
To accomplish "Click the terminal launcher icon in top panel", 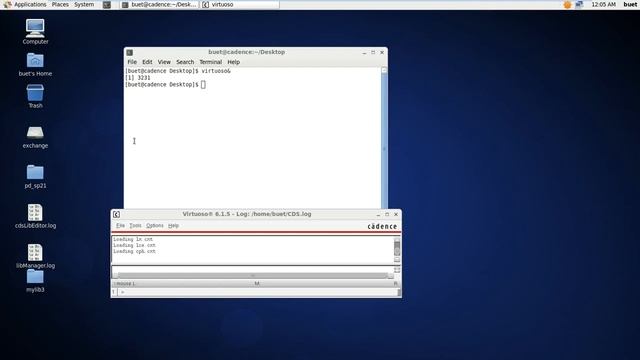I will 107,5.
